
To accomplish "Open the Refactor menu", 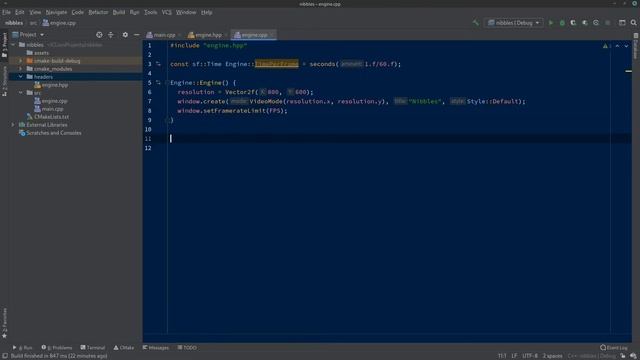I will click(98, 12).
